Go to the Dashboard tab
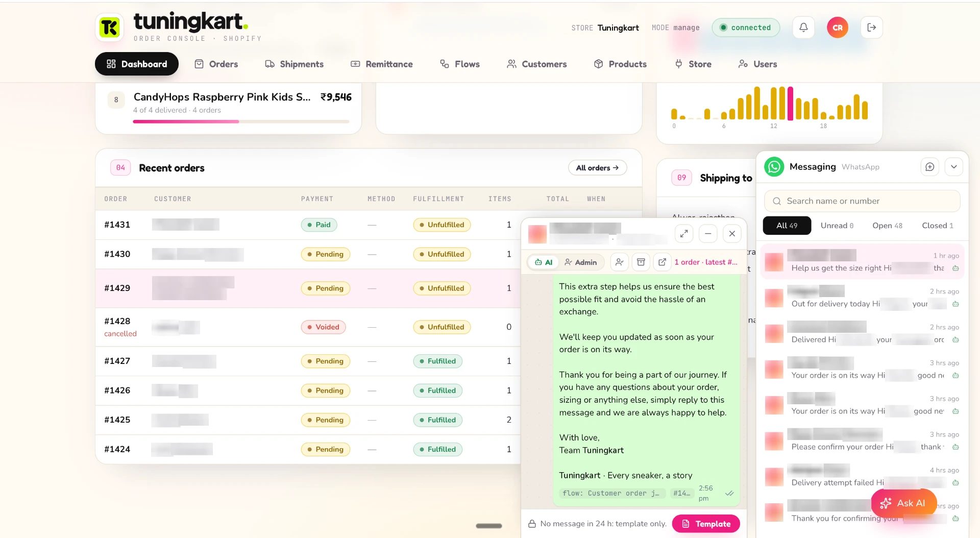This screenshot has width=980, height=538. coord(137,64)
